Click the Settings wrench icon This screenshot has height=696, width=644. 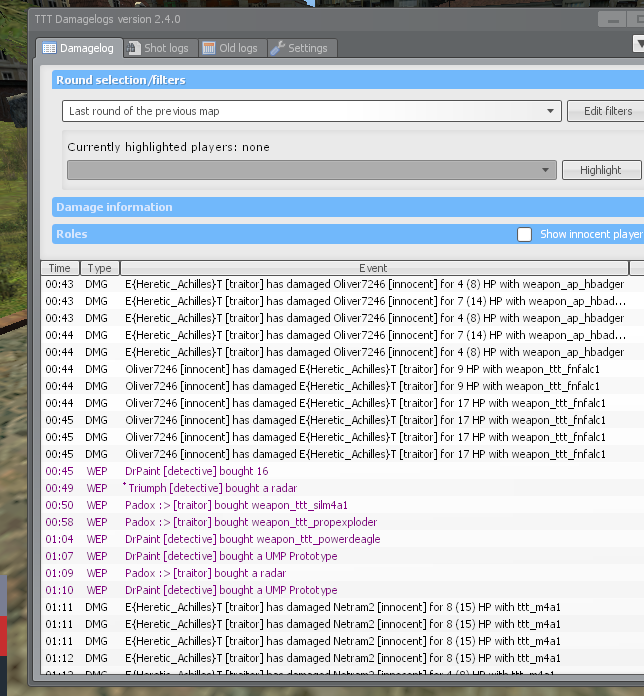coord(278,48)
